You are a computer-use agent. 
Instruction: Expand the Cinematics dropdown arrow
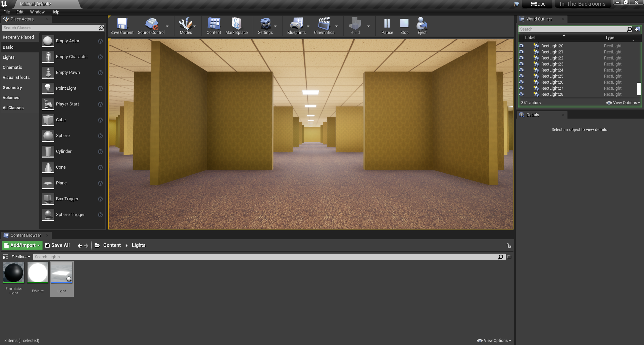click(x=337, y=26)
